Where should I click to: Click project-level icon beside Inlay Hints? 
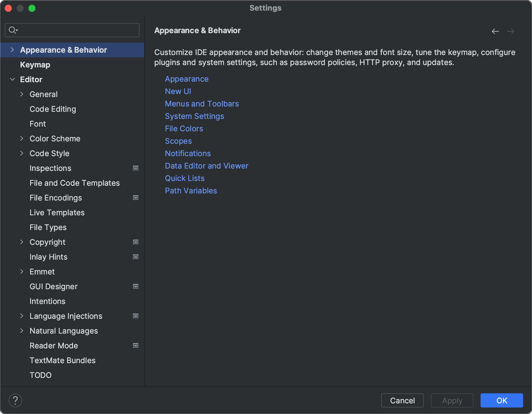coord(136,257)
